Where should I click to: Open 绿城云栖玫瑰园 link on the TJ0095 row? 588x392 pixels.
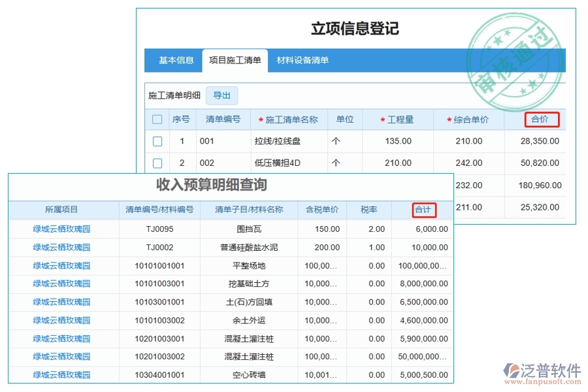[x=63, y=229]
